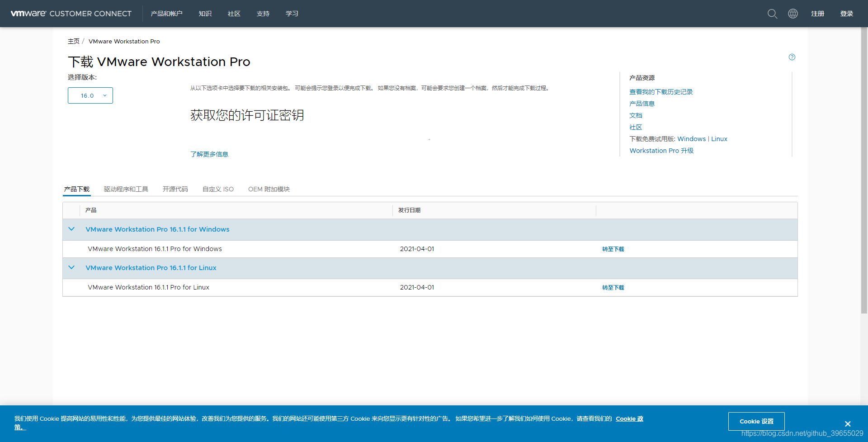Image resolution: width=868 pixels, height=442 pixels.
Task: Click 转至下载 for Windows version
Action: [613, 249]
